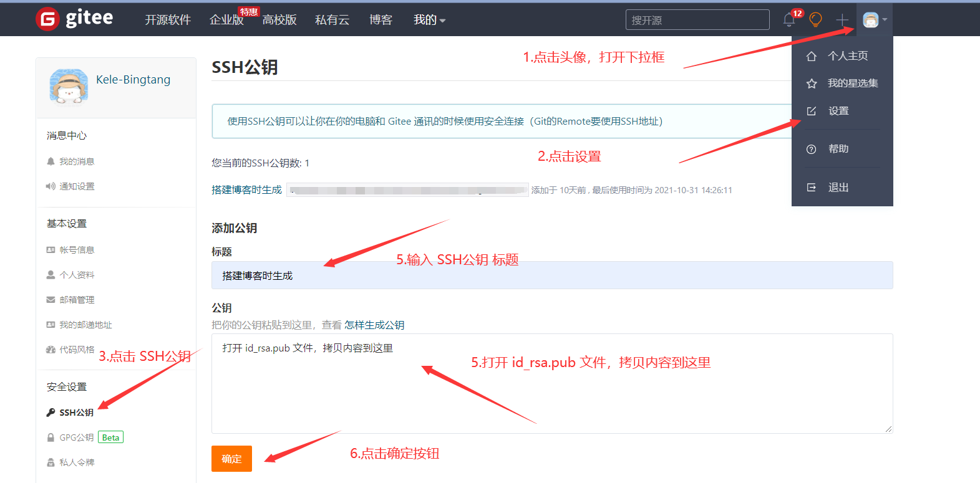This screenshot has height=483, width=980.
Task: Focus the 搜开源 search box
Action: (697, 20)
